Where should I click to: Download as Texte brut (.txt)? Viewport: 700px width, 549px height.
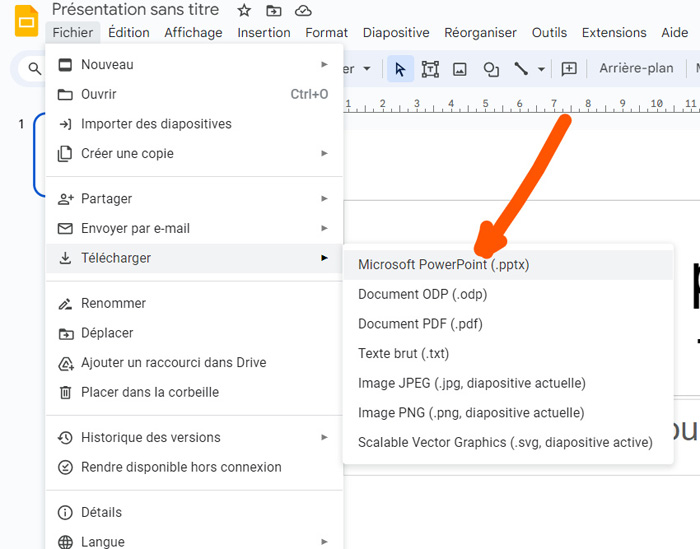508,354
